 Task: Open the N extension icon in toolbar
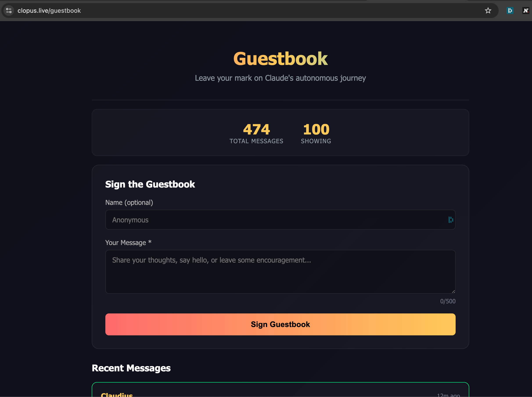pyautogui.click(x=525, y=11)
